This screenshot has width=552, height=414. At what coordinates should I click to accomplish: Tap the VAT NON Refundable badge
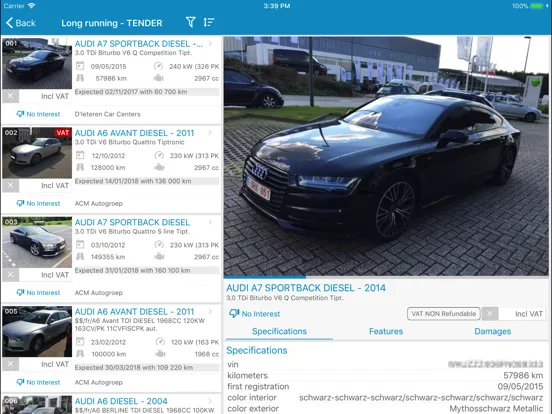click(444, 314)
